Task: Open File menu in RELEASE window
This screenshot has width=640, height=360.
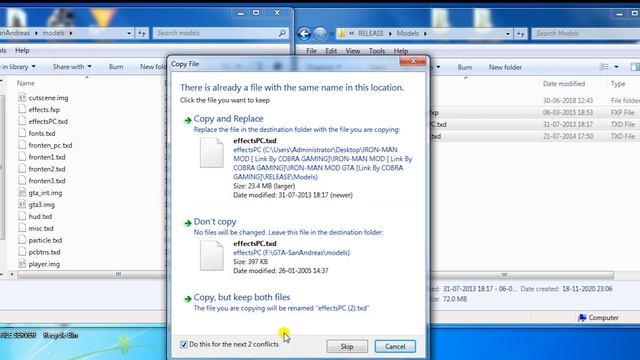Action: 311,51
